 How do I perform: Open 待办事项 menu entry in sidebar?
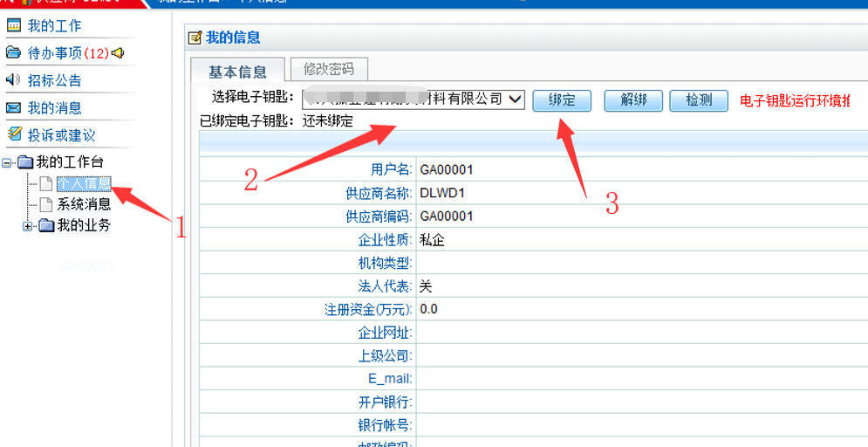[68, 53]
